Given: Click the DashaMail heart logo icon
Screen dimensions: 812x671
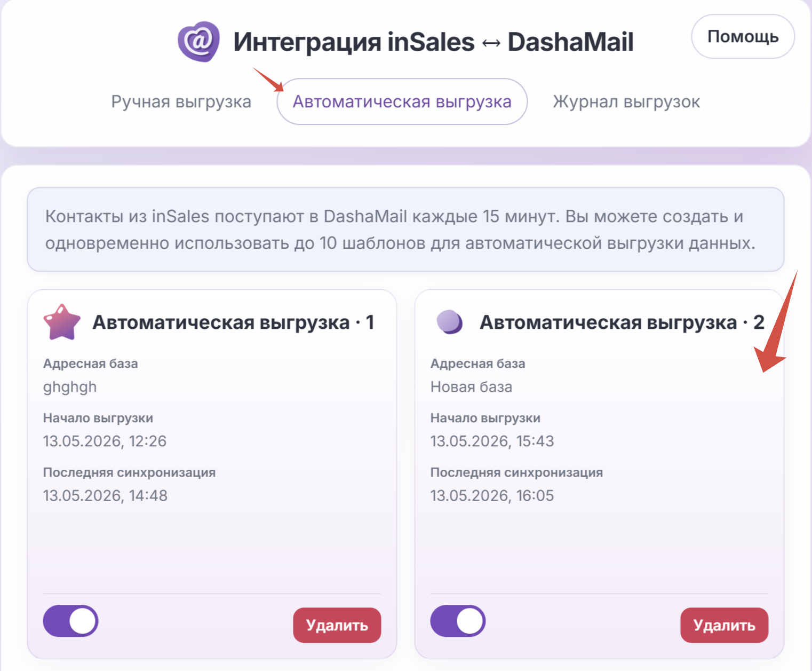Looking at the screenshot, I should pyautogui.click(x=199, y=42).
